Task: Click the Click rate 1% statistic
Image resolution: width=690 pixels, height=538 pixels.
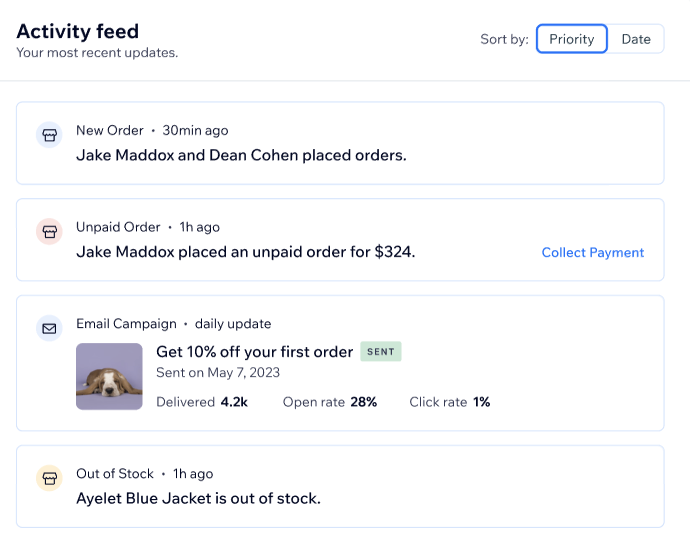Action: tap(450, 402)
